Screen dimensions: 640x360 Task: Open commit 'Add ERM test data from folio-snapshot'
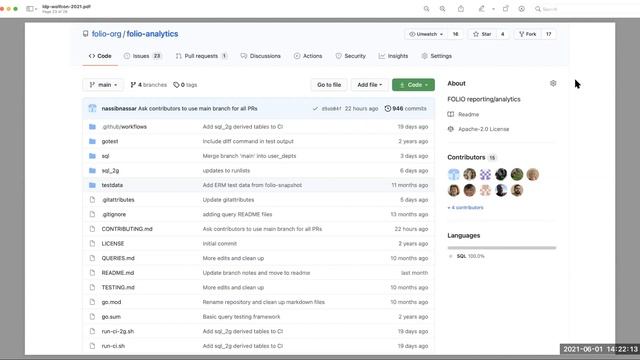[252, 185]
